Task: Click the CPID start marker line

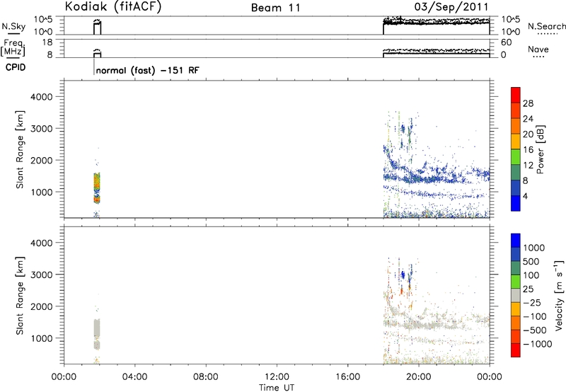Action: pyautogui.click(x=94, y=67)
